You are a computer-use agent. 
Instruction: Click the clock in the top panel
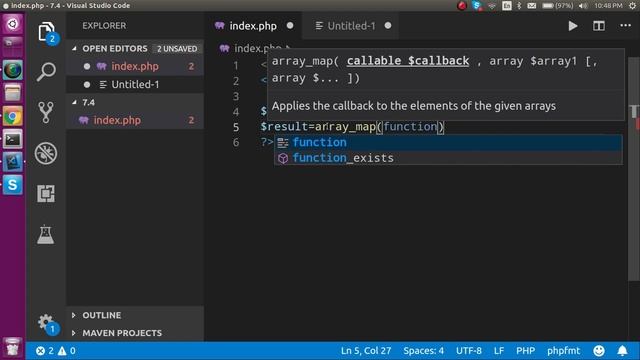tap(608, 6)
